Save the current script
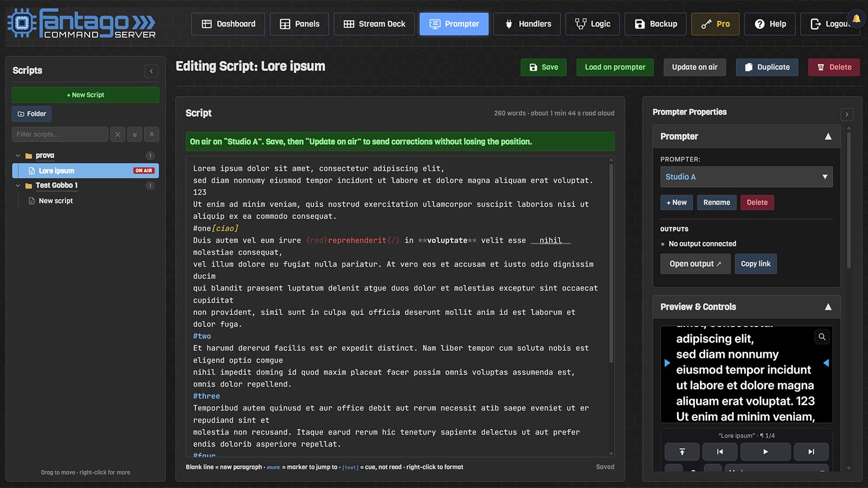This screenshot has height=488, width=868. (544, 67)
